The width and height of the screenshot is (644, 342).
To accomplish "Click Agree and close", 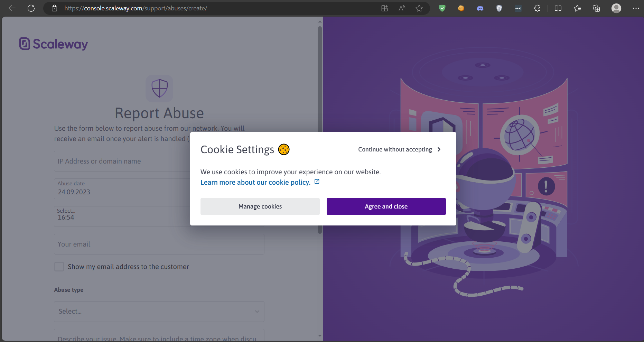I will click(386, 206).
